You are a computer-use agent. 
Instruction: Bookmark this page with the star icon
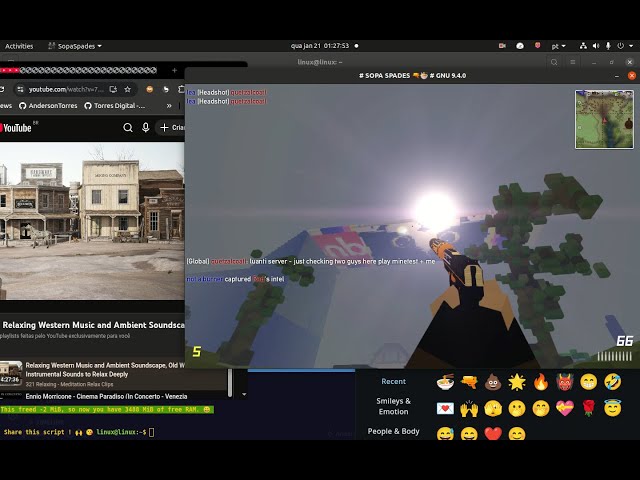pyautogui.click(x=127, y=89)
